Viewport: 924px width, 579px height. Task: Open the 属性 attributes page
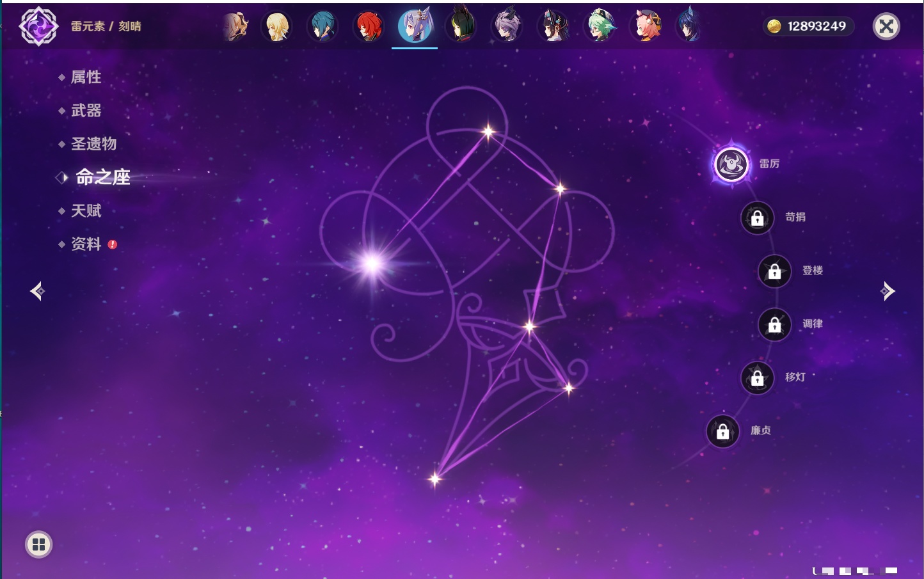tap(86, 77)
